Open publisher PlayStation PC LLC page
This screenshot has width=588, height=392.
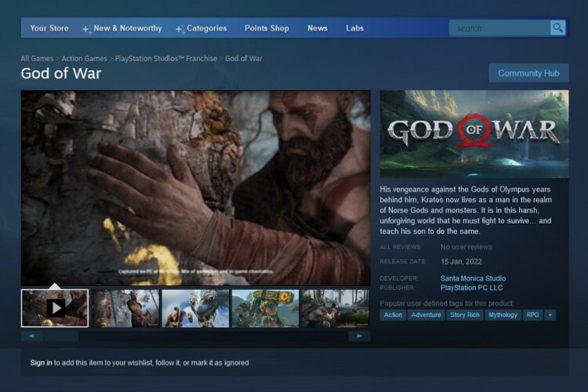point(471,288)
